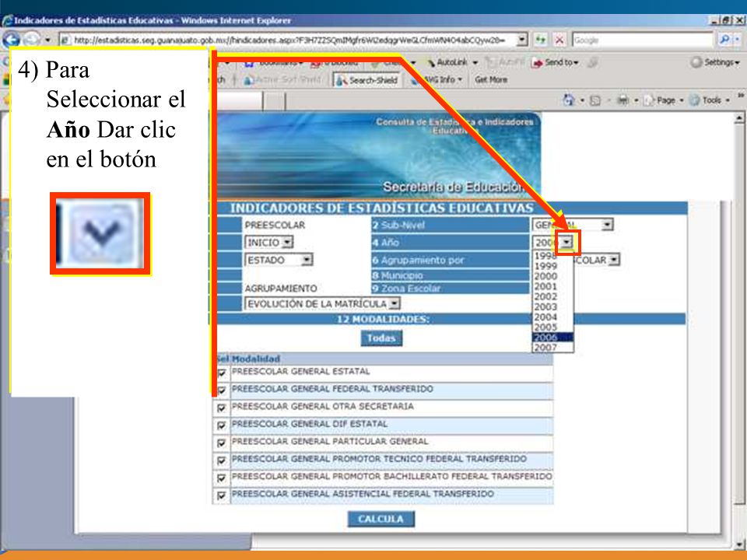This screenshot has height=560, width=747.
Task: Click the Active Surf-Shield toolbar item
Action: [x=283, y=80]
